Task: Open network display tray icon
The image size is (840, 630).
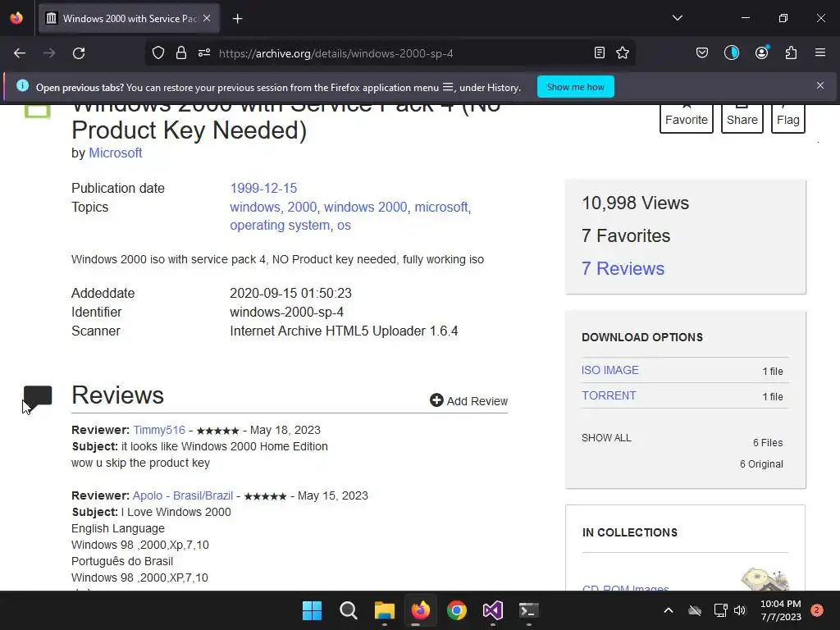Action: pos(720,610)
